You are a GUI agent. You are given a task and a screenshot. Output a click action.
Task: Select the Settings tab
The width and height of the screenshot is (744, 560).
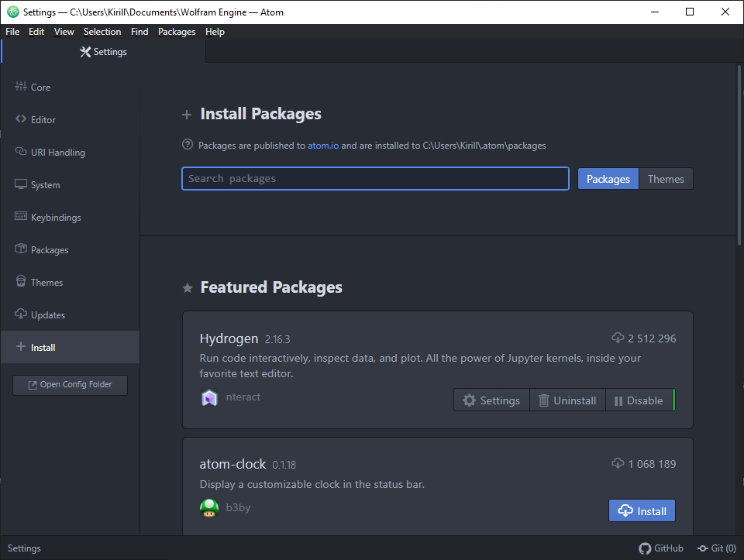coord(103,52)
